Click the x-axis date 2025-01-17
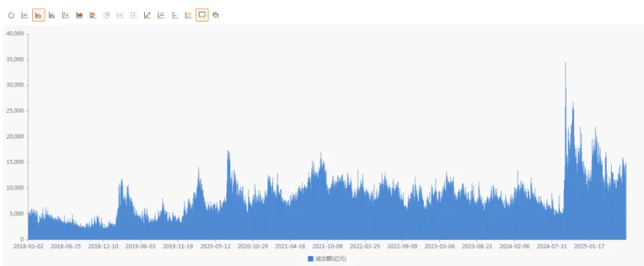 589,247
